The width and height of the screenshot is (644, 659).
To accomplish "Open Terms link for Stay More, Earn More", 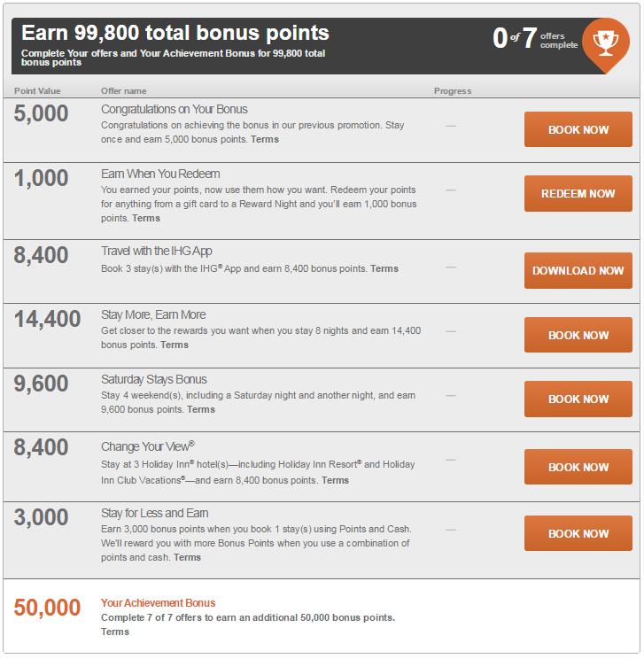I will tap(175, 345).
